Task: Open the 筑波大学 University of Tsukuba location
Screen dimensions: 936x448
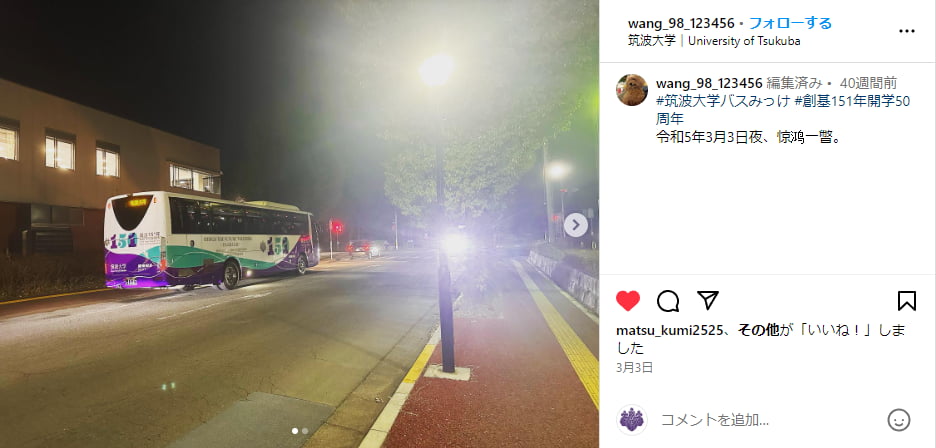Action: (x=714, y=41)
